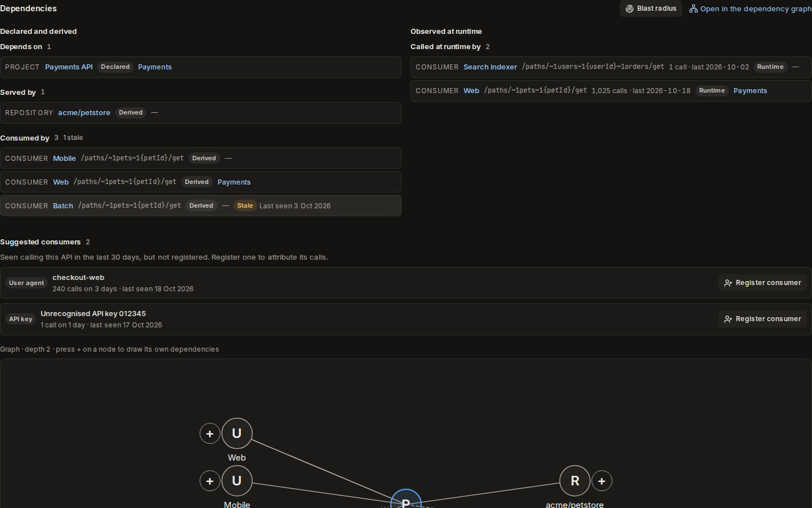
Task: Click the "Unrecognised API key 012345" title
Action: coord(93,314)
